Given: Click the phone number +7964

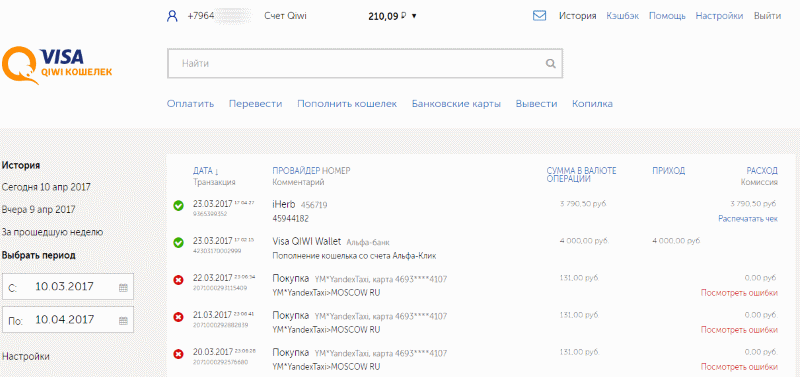Looking at the screenshot, I should [x=200, y=16].
